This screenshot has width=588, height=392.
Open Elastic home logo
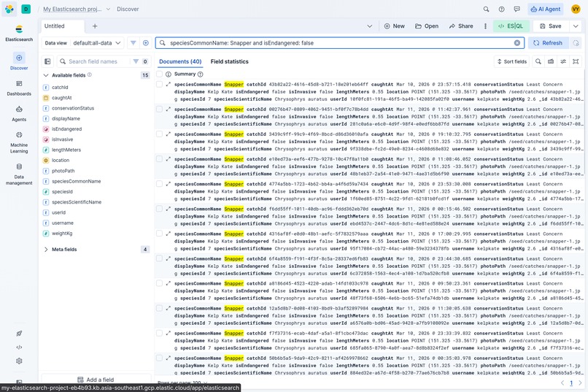point(9,9)
